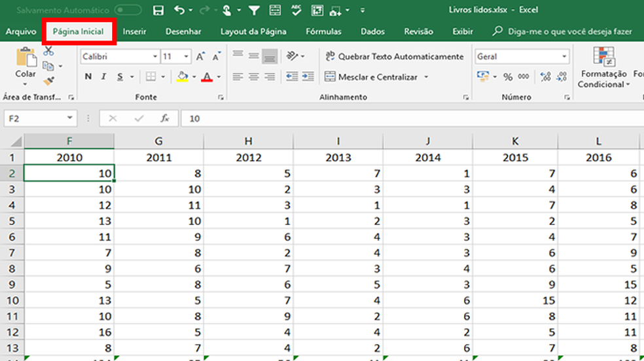Click the Increase Font Size icon

pyautogui.click(x=200, y=57)
